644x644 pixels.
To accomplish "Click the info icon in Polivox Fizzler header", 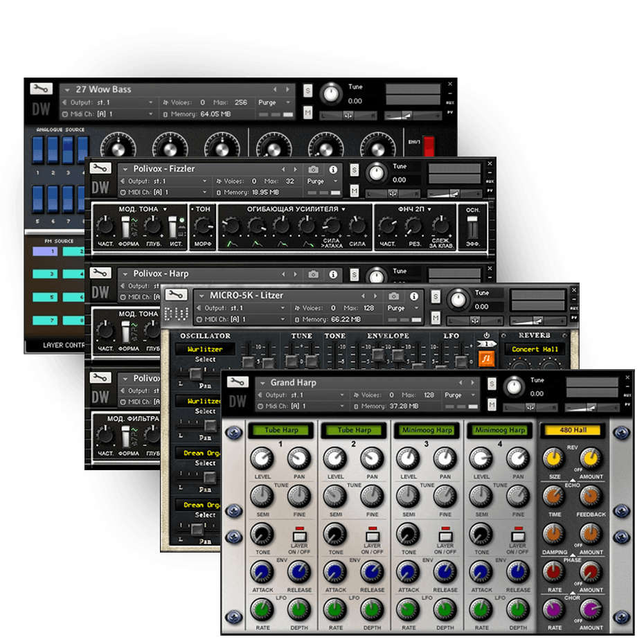I will [x=333, y=169].
